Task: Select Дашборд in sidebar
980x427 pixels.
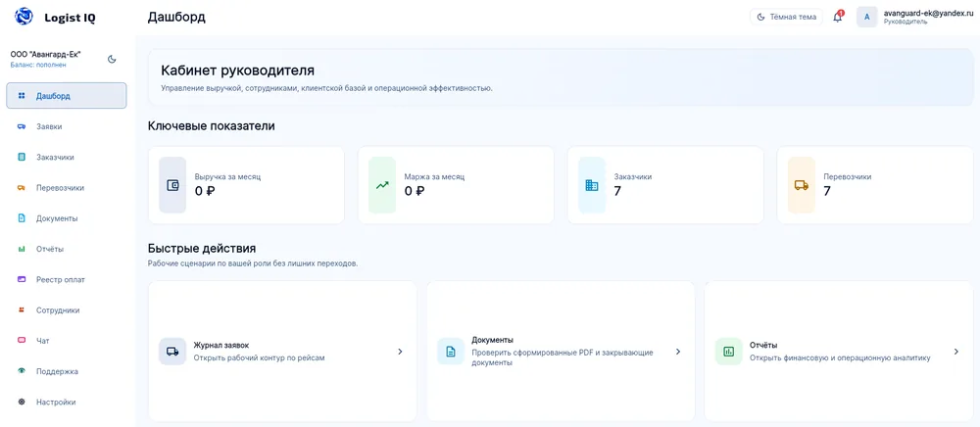Action: [x=67, y=96]
